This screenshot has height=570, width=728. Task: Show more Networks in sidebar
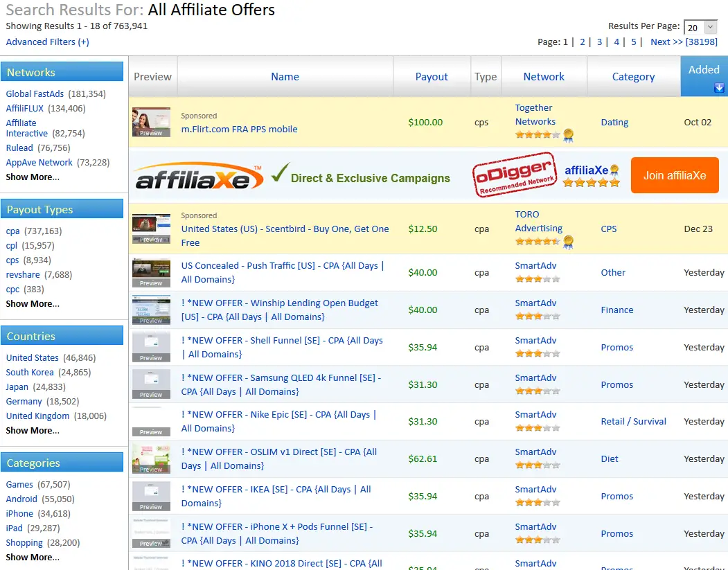(x=33, y=177)
